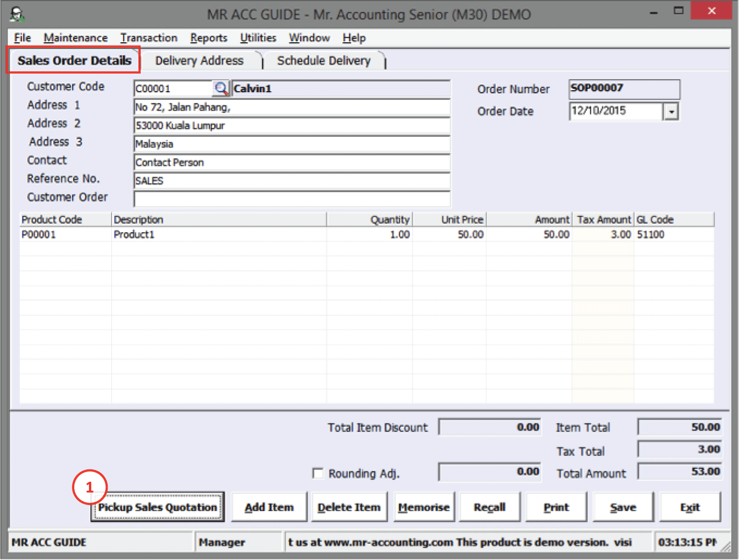This screenshot has height=560, width=739.
Task: Click the status bar clock 03:13:15
Action: pos(691,542)
